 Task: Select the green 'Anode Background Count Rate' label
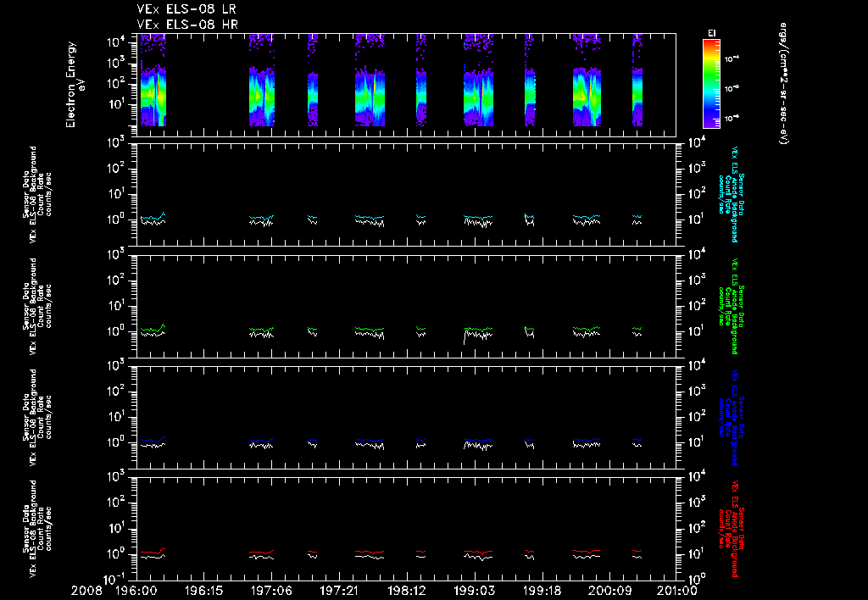point(731,306)
